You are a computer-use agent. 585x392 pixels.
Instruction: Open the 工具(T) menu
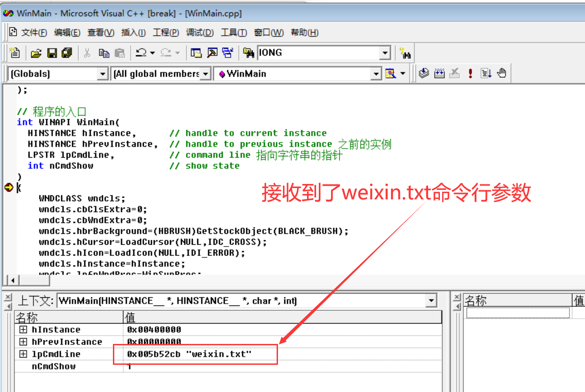coord(234,33)
